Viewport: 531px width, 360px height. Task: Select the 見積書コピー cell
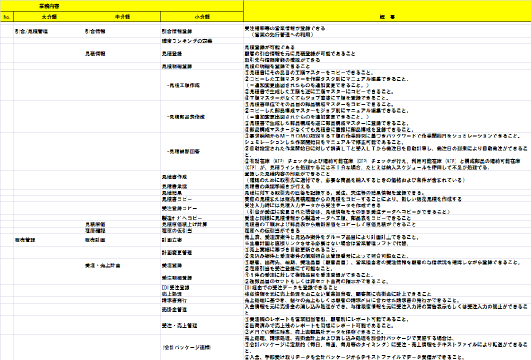pos(177,199)
